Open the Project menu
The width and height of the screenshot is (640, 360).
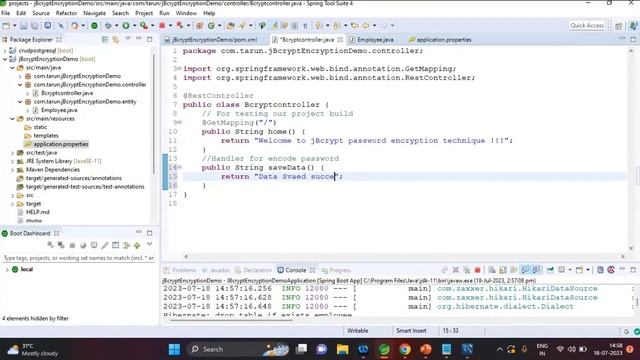tap(144, 13)
